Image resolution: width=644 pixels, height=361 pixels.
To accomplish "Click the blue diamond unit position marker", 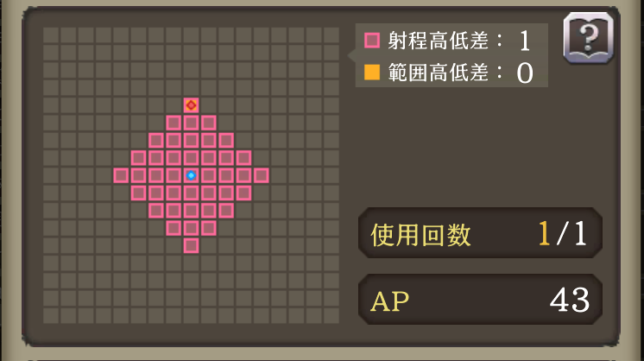I will pyautogui.click(x=191, y=175).
